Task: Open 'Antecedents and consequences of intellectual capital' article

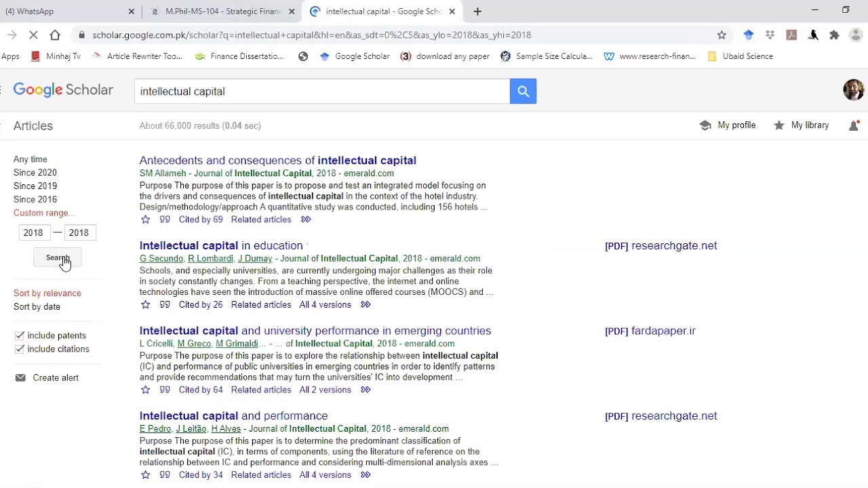Action: pos(278,161)
